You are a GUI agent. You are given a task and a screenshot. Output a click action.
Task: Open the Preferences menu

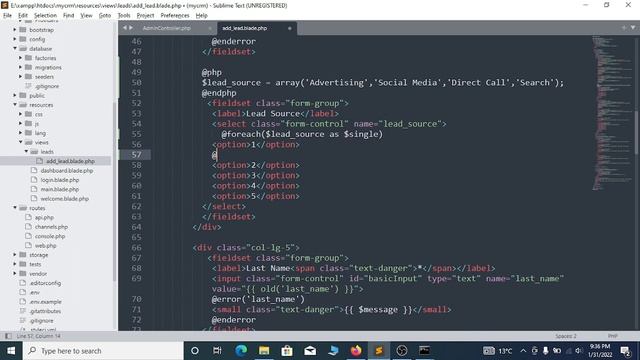click(x=175, y=16)
